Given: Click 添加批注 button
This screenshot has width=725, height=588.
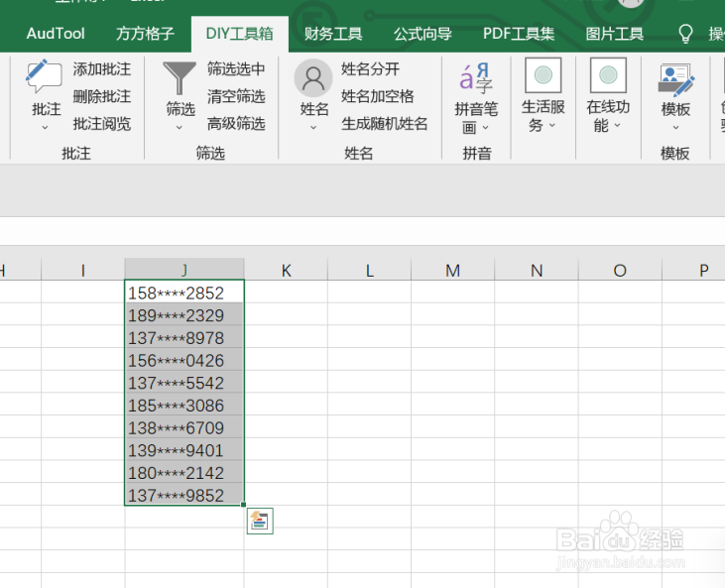Looking at the screenshot, I should pos(102,68).
